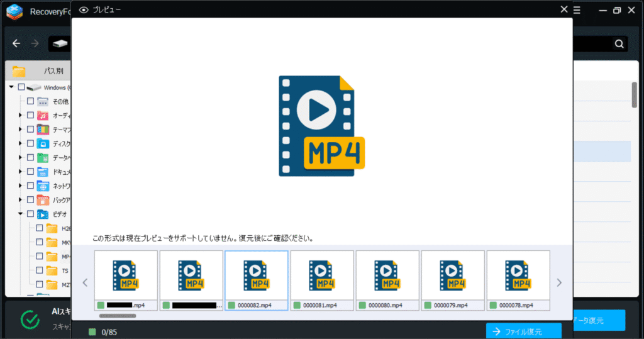Check the TS folder checkbox

click(40, 270)
